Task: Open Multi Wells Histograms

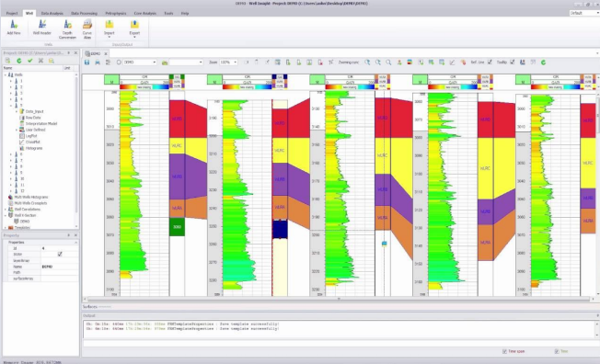Action: point(31,197)
